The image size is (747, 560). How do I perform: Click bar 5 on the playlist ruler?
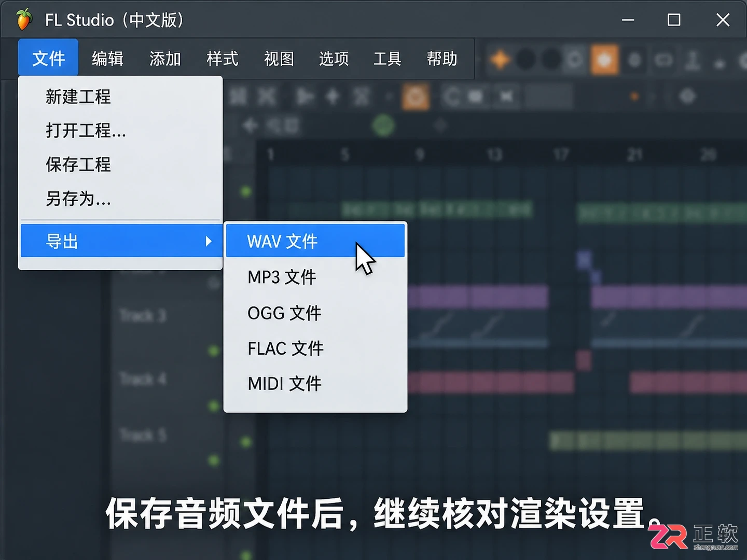tap(345, 154)
